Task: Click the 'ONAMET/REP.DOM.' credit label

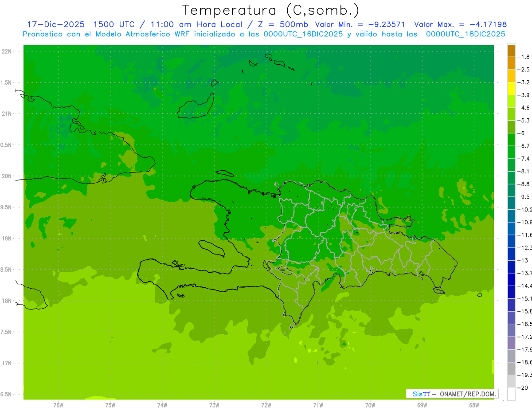Action: coord(467,394)
